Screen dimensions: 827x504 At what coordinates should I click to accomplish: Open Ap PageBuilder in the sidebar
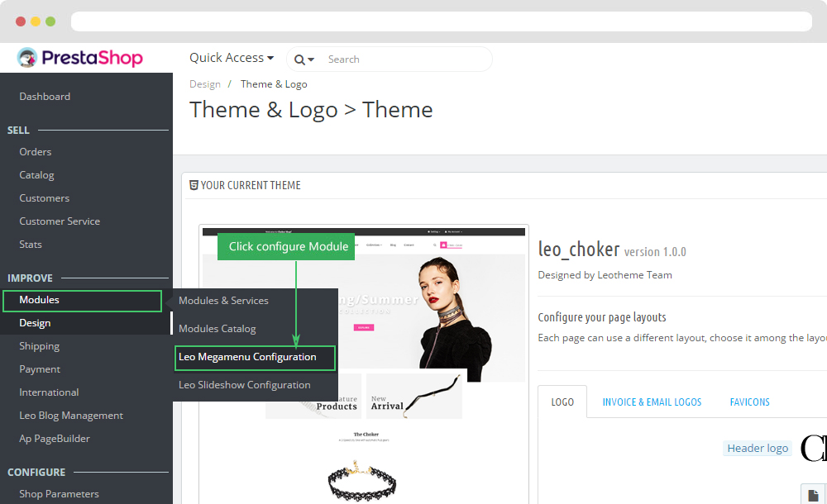(55, 439)
